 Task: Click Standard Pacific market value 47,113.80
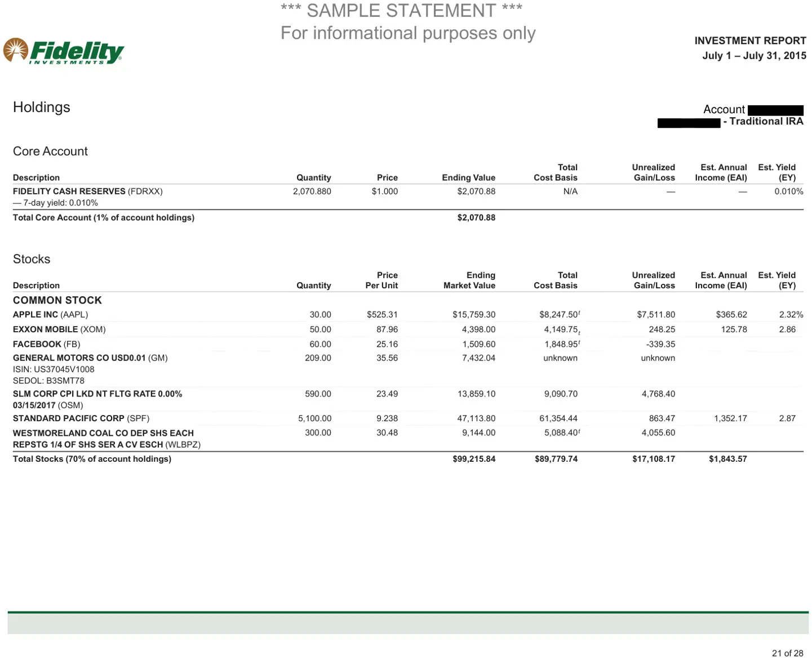pos(476,418)
